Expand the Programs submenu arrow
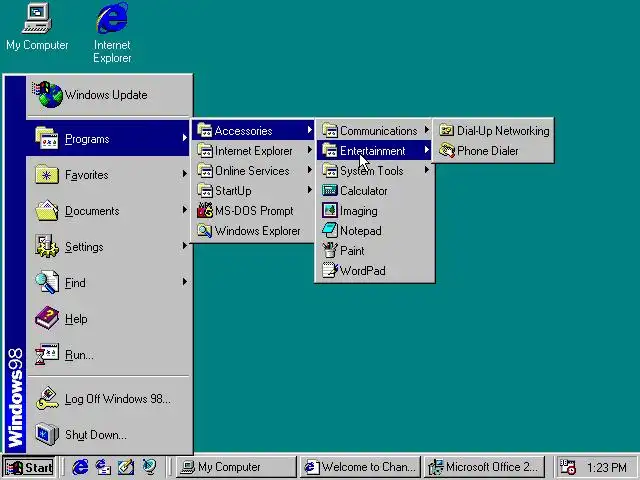 point(184,138)
